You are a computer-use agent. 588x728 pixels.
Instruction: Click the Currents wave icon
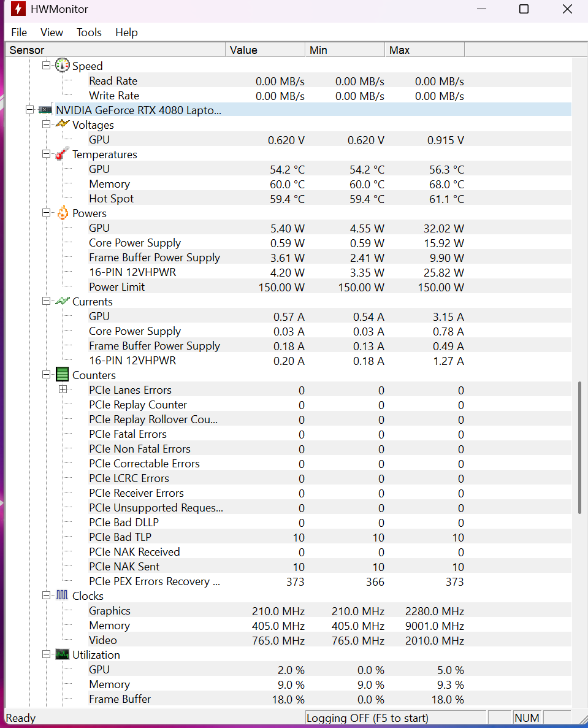pos(63,301)
